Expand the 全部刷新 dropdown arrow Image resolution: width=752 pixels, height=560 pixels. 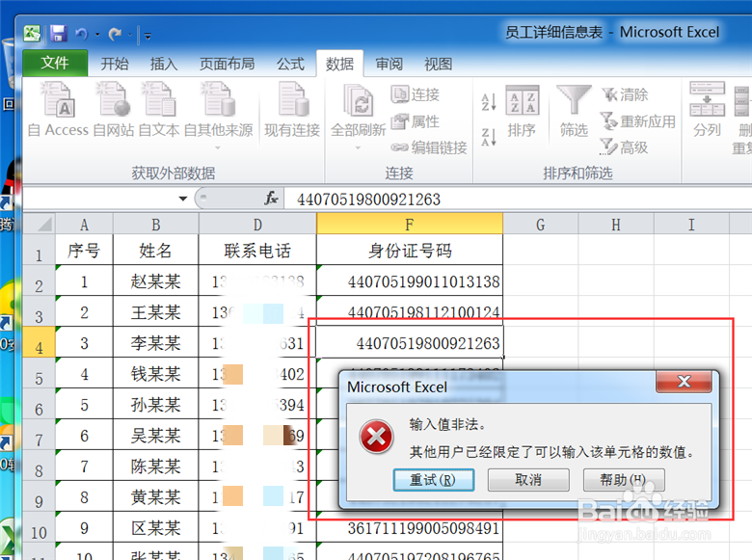(x=358, y=147)
